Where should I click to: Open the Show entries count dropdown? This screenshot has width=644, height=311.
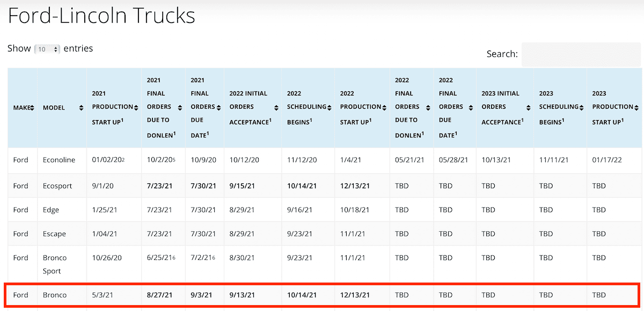[47, 49]
